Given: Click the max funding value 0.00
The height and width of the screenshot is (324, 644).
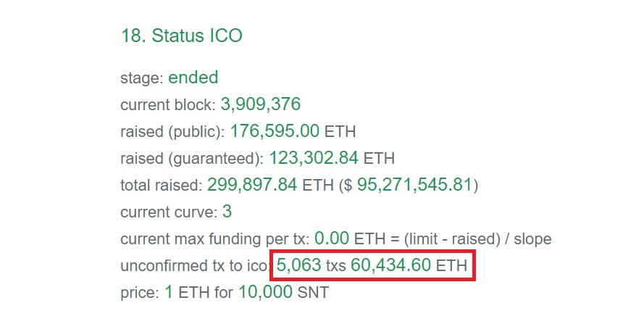Looking at the screenshot, I should click(x=332, y=238).
